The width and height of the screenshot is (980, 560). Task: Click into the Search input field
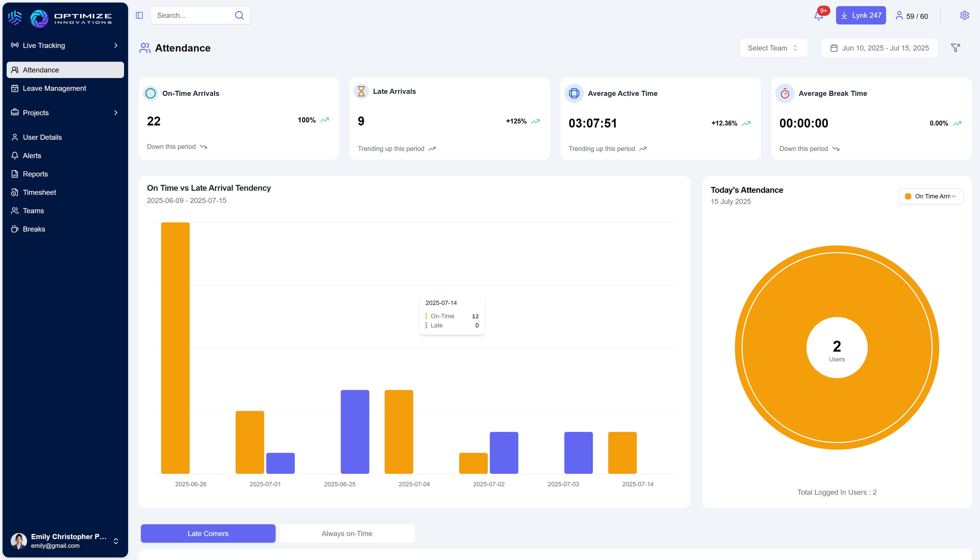(x=192, y=15)
